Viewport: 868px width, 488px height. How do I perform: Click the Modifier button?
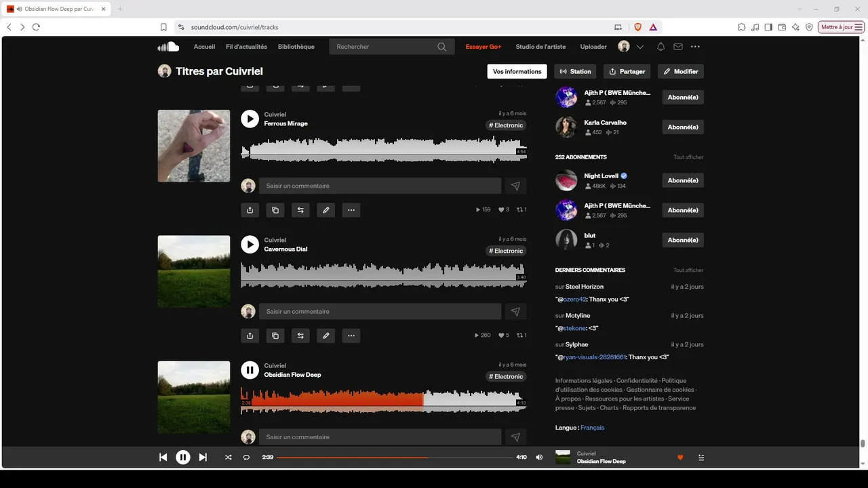[x=681, y=71]
